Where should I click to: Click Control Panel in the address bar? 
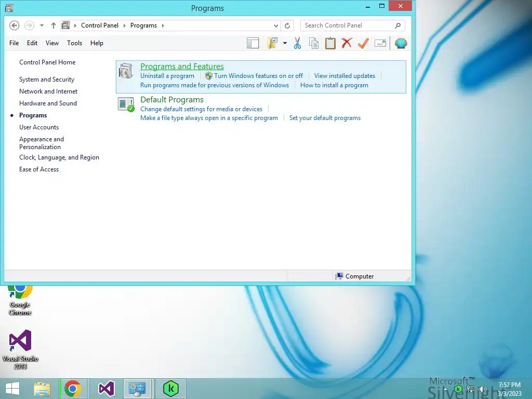point(100,25)
